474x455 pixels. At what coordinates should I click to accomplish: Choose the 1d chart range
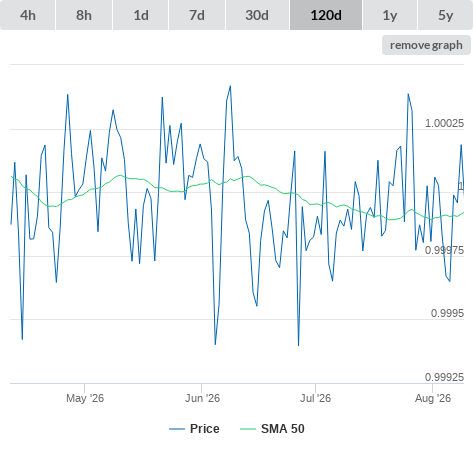[x=141, y=15]
